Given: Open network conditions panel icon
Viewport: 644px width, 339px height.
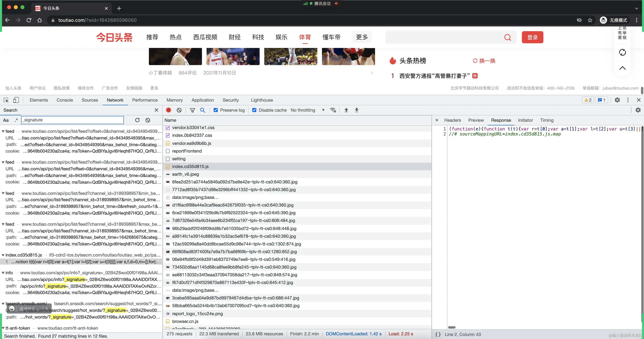Looking at the screenshot, I should point(333,110).
